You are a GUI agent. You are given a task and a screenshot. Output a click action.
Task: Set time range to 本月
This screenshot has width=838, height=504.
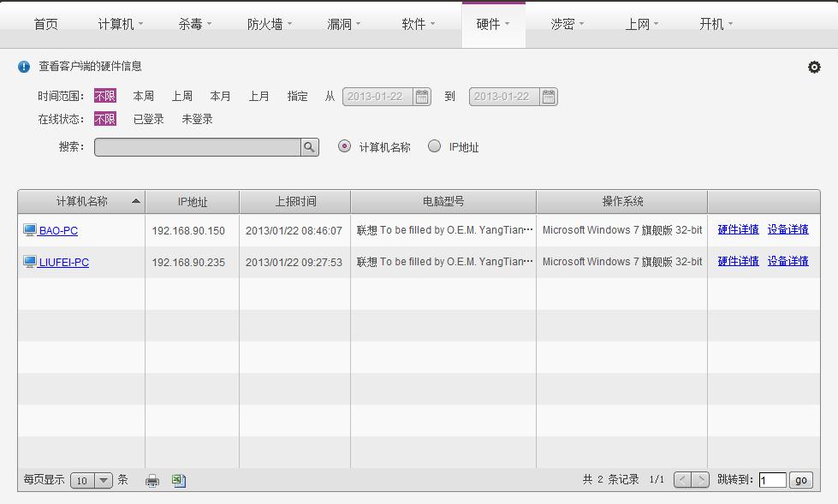pos(220,96)
